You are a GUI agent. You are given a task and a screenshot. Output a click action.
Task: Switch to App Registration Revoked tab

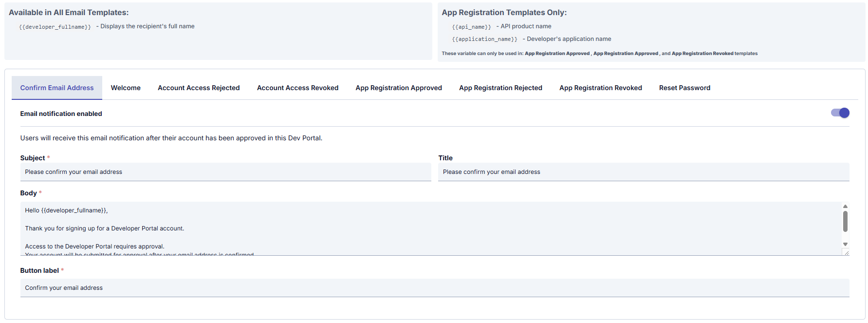[x=600, y=88]
